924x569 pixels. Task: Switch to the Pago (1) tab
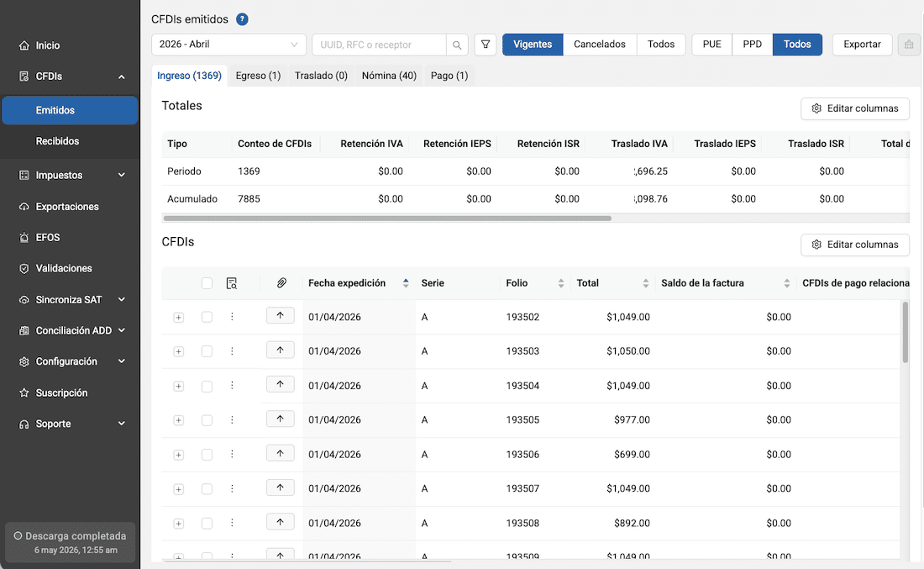pos(449,76)
